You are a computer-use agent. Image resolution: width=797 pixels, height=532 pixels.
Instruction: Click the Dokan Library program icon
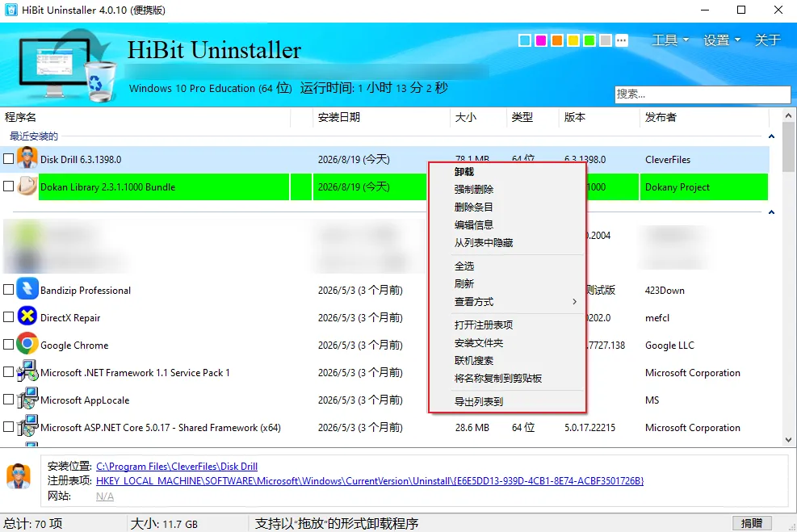27,186
